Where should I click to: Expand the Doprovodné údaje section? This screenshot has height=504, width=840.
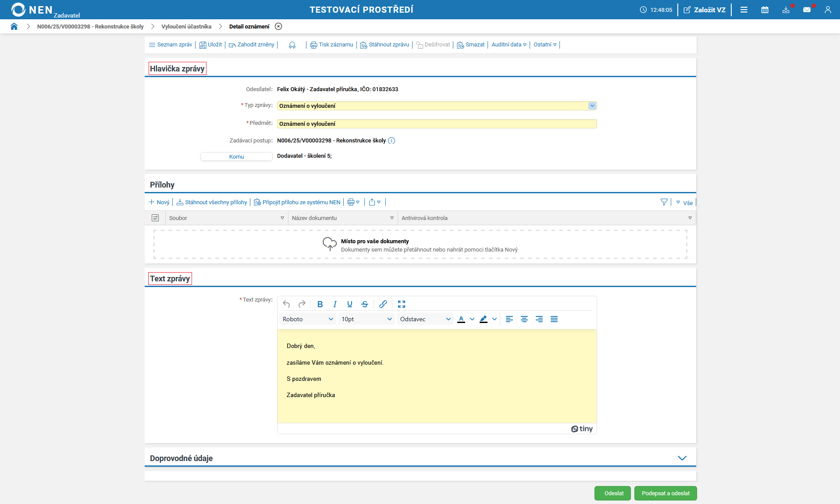tap(682, 458)
